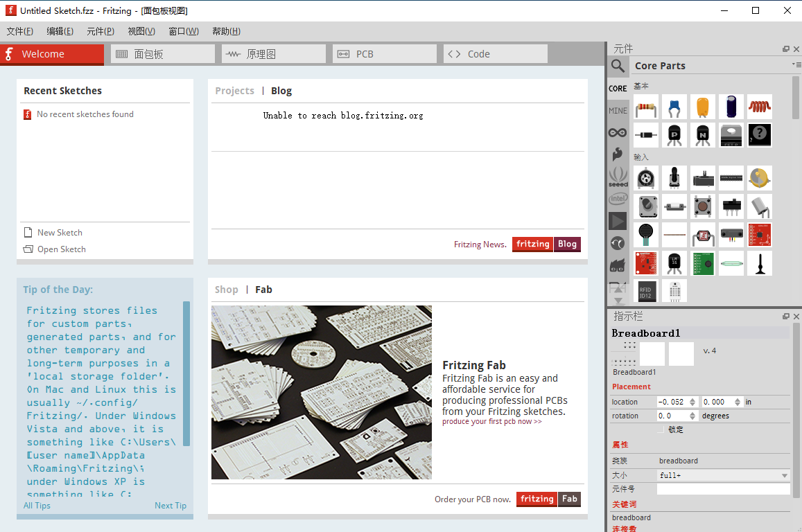Image resolution: width=802 pixels, height=532 pixels.
Task: Click the fritzing Blog button
Action: tap(546, 245)
